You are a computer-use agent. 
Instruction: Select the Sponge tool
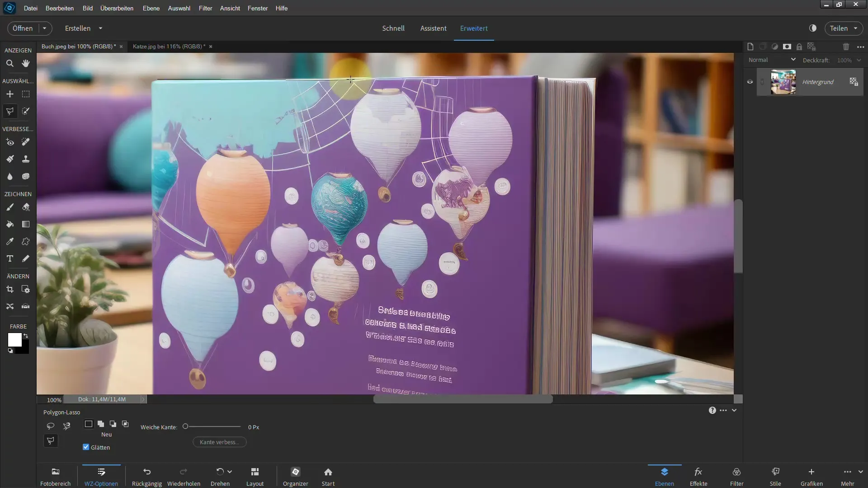point(26,176)
